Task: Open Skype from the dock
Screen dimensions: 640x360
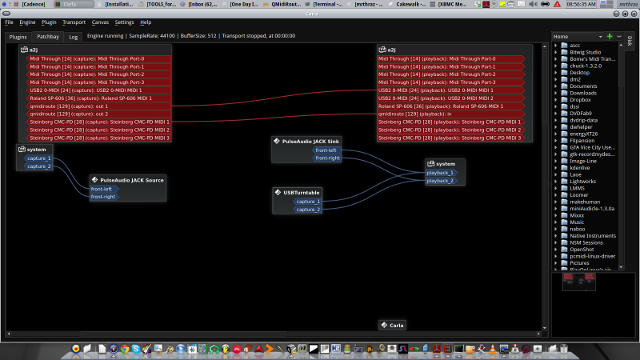Action: coord(136,349)
